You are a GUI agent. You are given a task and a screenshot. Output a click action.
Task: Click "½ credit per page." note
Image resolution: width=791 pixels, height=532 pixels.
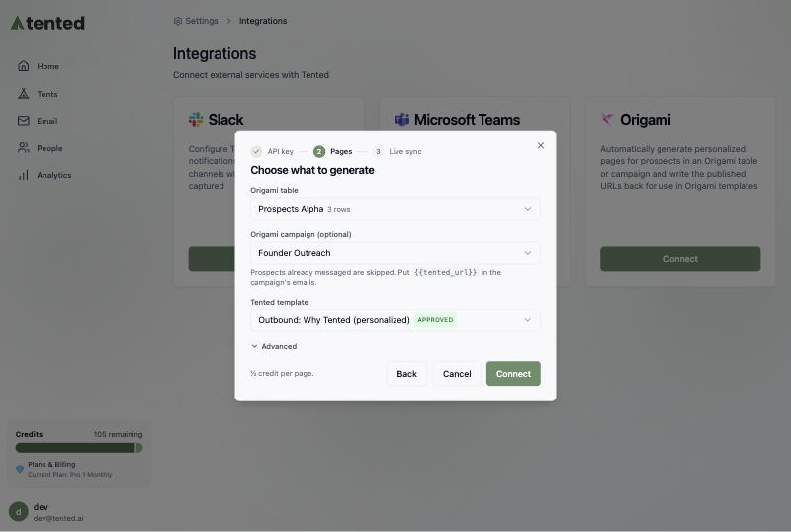[282, 373]
